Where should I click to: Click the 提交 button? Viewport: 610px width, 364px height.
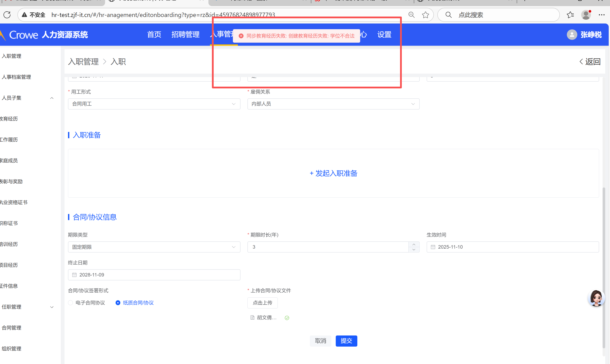[x=346, y=341]
